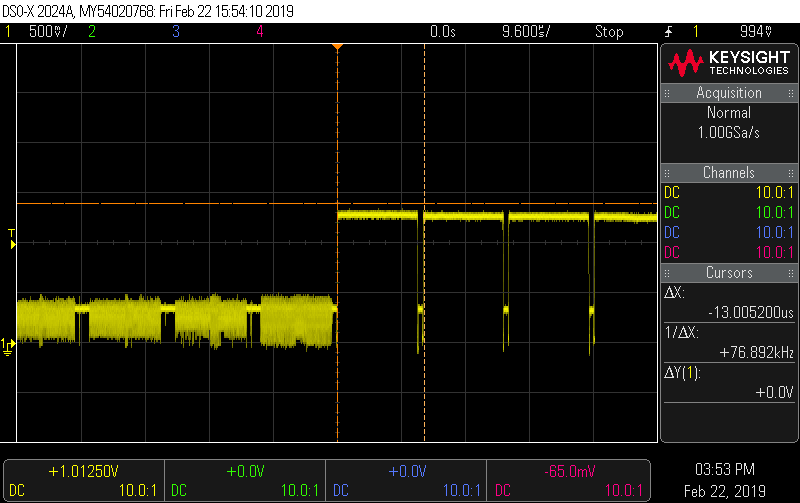Open the Cursors panel header
The image size is (800, 503).
[x=729, y=273]
